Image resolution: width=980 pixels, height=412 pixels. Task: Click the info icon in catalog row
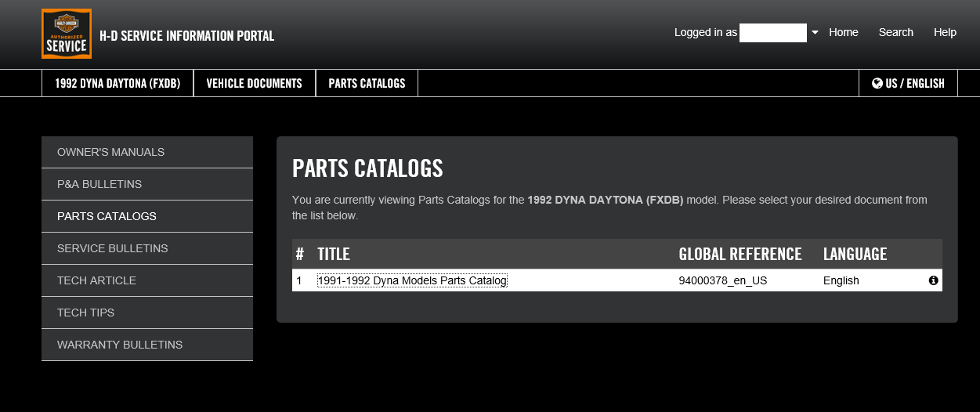933,280
